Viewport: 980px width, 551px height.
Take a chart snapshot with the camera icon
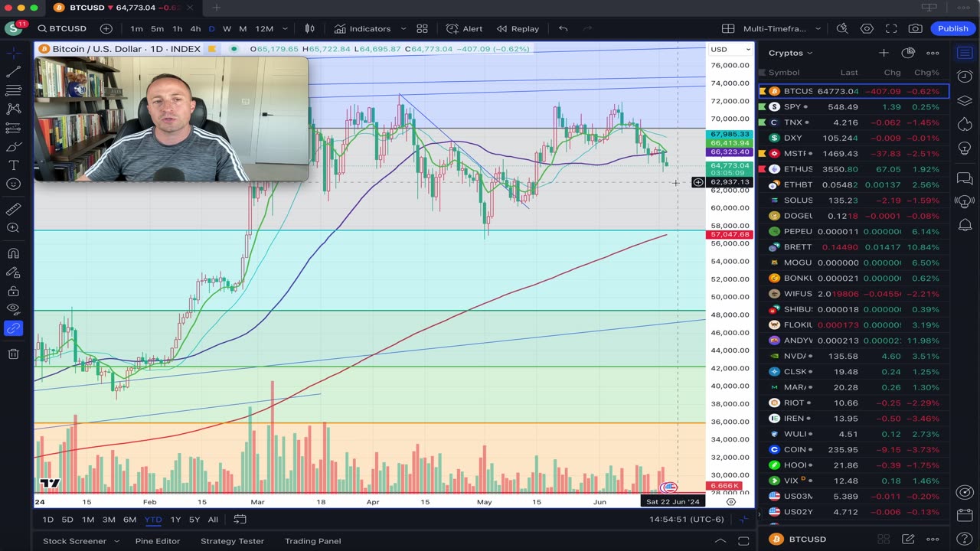(x=915, y=28)
